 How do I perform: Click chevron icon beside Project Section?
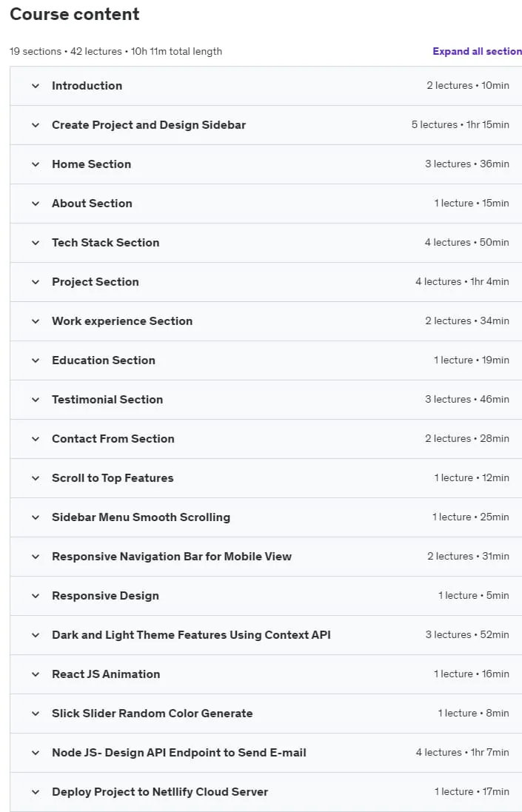(x=36, y=282)
